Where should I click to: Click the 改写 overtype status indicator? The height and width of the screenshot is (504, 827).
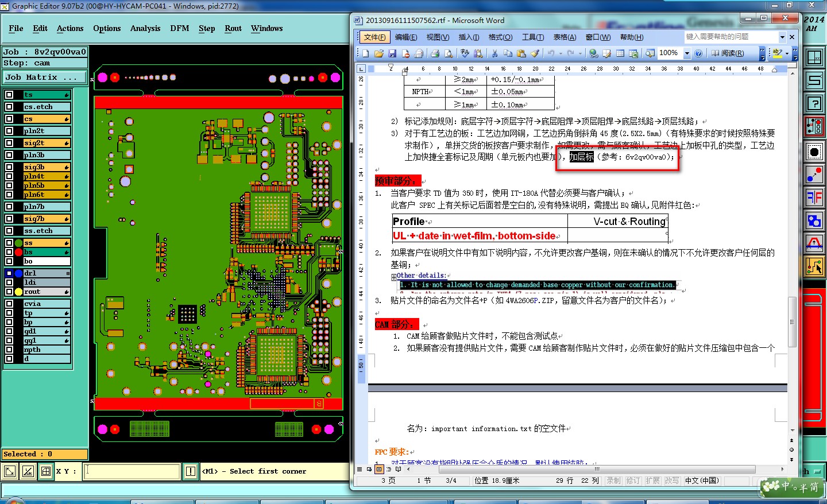[672, 480]
